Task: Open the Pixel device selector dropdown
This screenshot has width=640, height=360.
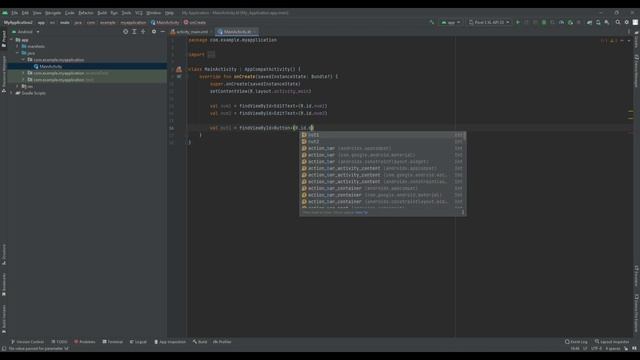Action: [489, 22]
